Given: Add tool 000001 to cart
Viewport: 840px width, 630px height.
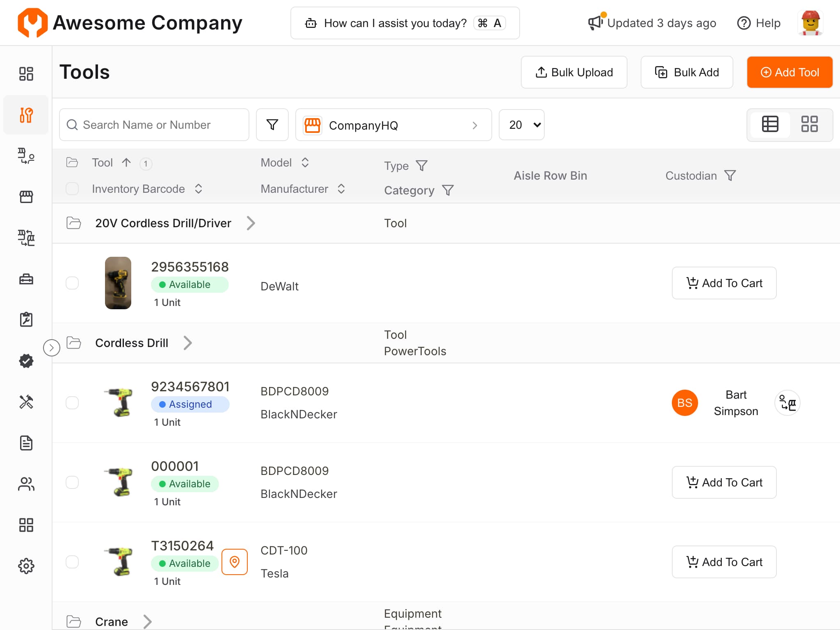Looking at the screenshot, I should [x=724, y=482].
